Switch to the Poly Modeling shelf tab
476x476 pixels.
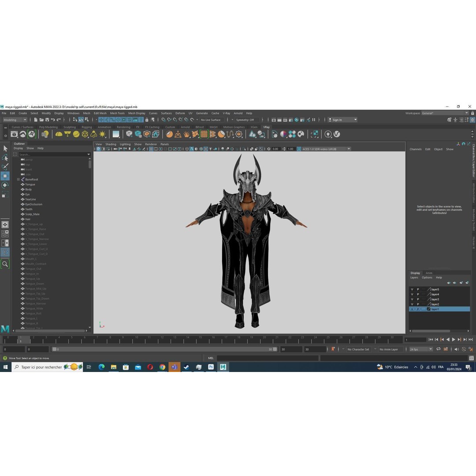point(48,127)
